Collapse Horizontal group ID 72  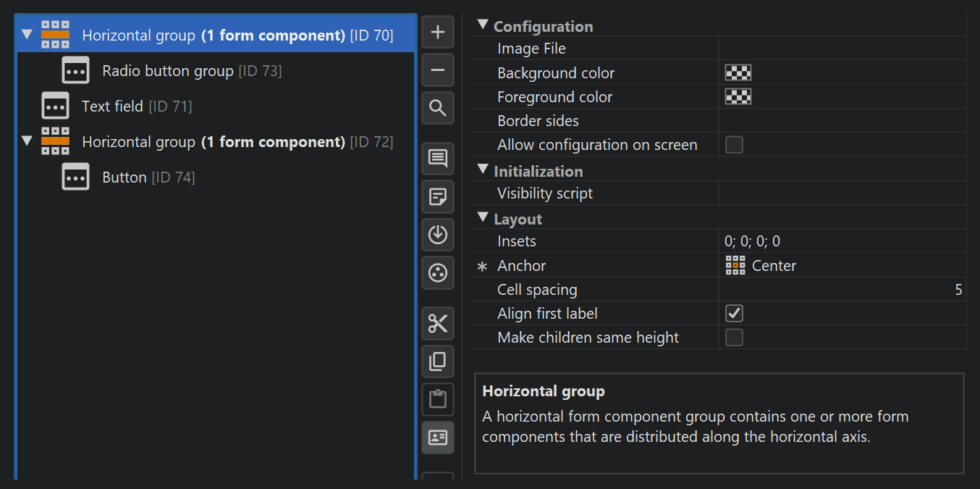(27, 141)
